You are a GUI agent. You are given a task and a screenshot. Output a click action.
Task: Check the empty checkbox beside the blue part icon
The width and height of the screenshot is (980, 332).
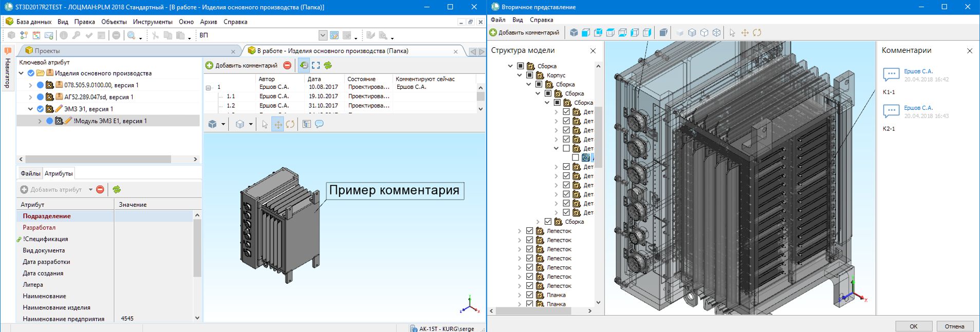576,158
